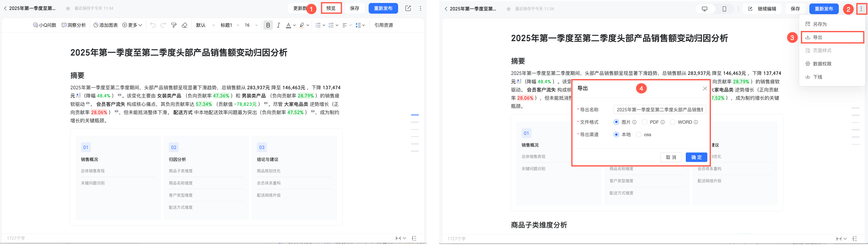This screenshot has height=245, width=868.
Task: Undo the last edit
Action: pyautogui.click(x=153, y=25)
